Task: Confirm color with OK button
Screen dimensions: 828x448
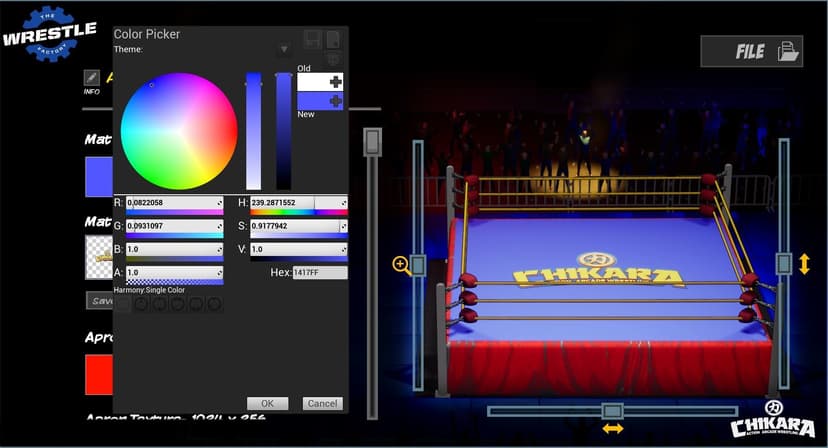Action: point(267,404)
